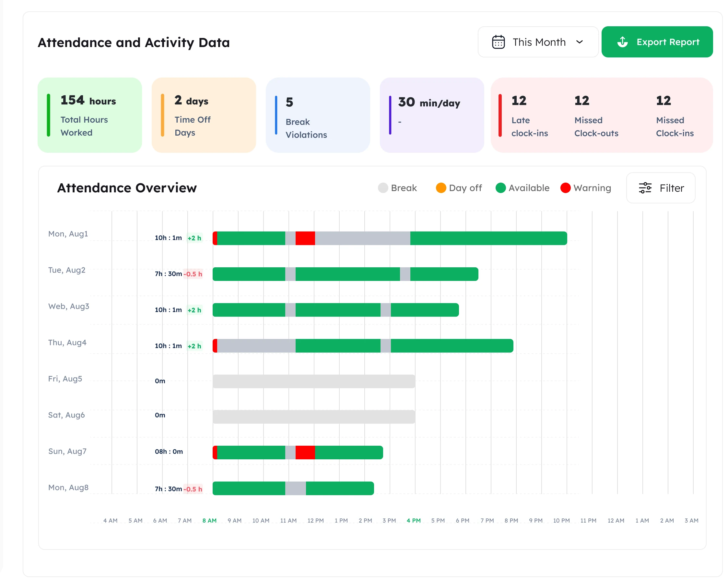Click the -0.5 h badge on Mon, Aug8
This screenshot has height=580, width=728.
tap(193, 489)
